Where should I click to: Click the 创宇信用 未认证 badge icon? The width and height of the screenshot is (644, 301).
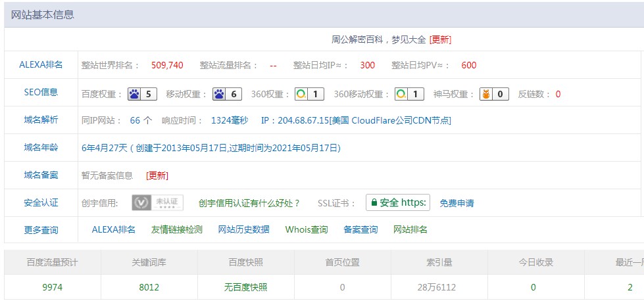point(157,202)
